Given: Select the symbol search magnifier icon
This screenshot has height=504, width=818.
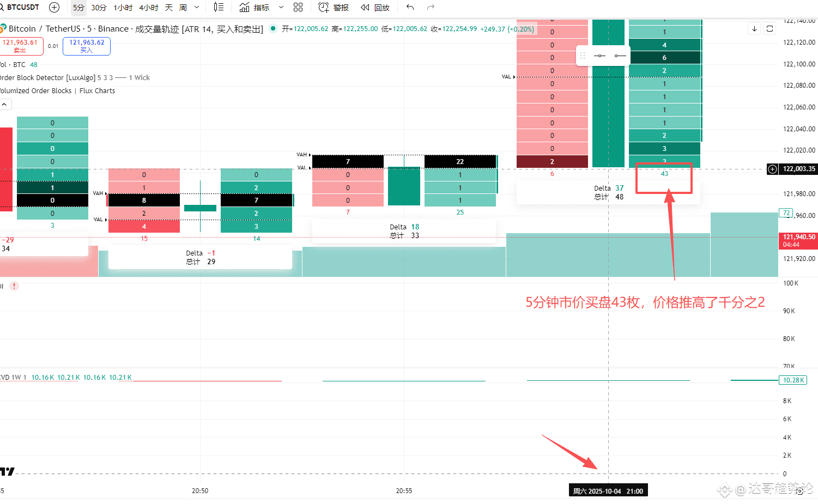Looking at the screenshot, I should 4,7.
